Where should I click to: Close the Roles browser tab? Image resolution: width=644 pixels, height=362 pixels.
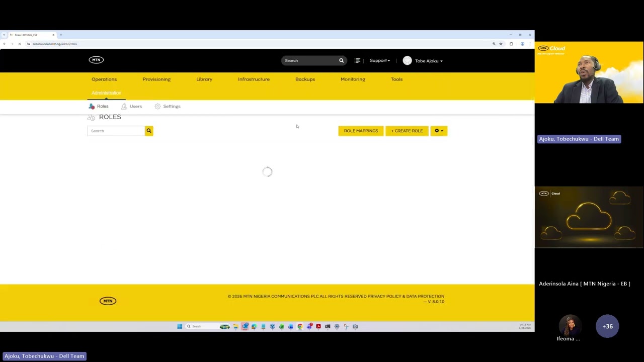click(x=53, y=35)
